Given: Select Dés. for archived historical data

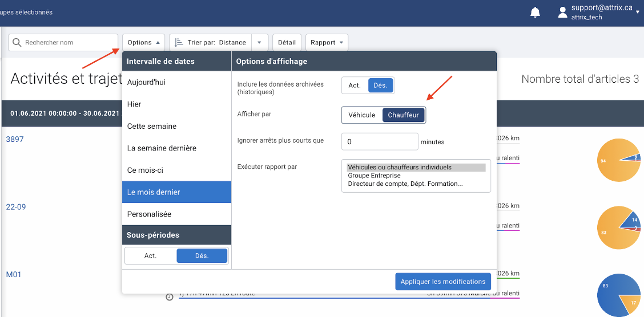Looking at the screenshot, I should point(380,86).
